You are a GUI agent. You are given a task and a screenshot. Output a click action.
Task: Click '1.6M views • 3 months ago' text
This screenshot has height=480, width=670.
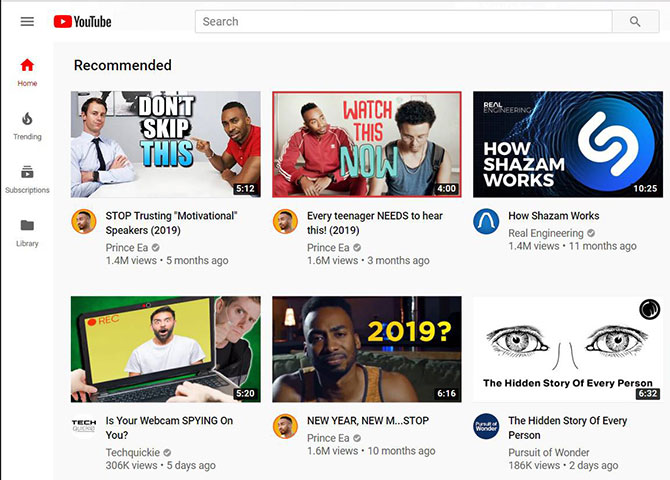coord(368,260)
